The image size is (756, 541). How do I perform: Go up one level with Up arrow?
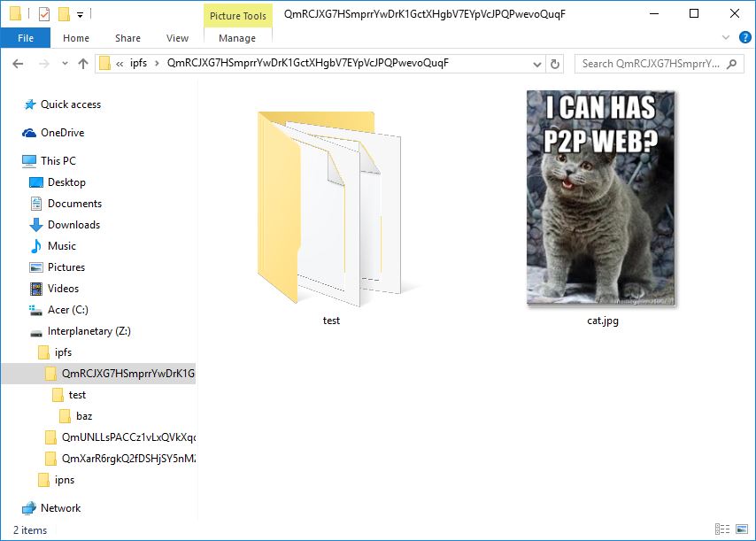[x=83, y=64]
